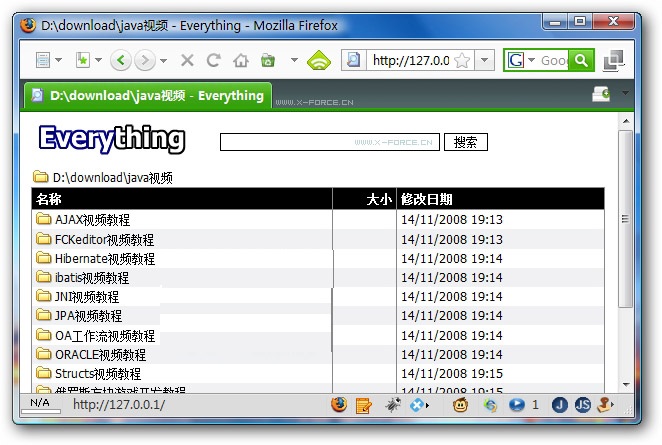The height and width of the screenshot is (445, 662).
Task: Click the vertical scrollbar down arrow
Action: click(626, 385)
